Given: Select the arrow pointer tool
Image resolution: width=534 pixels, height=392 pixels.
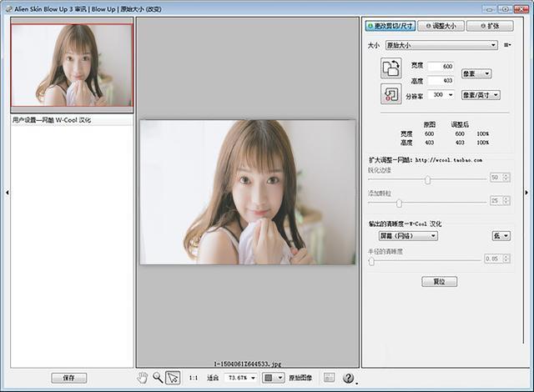Looking at the screenshot, I should (x=173, y=378).
